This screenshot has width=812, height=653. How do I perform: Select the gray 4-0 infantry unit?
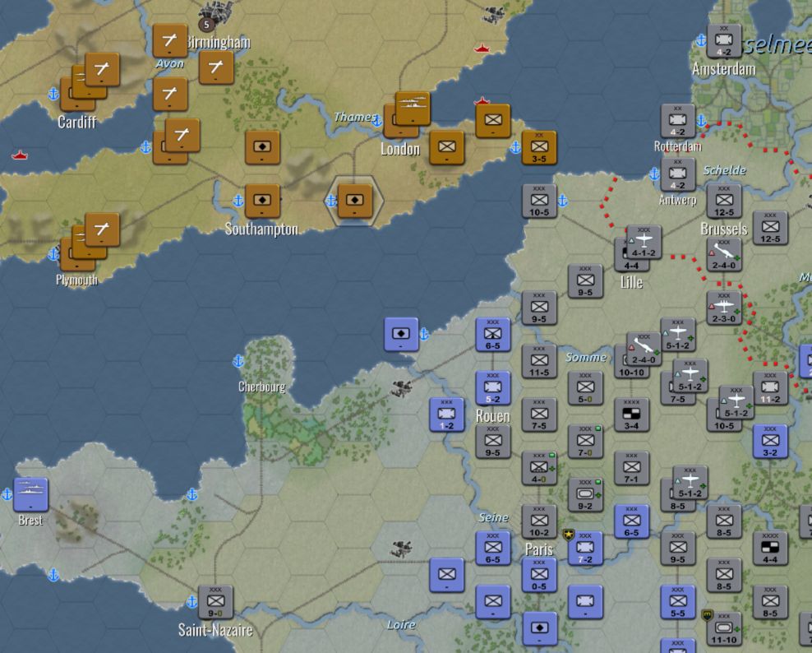[539, 469]
